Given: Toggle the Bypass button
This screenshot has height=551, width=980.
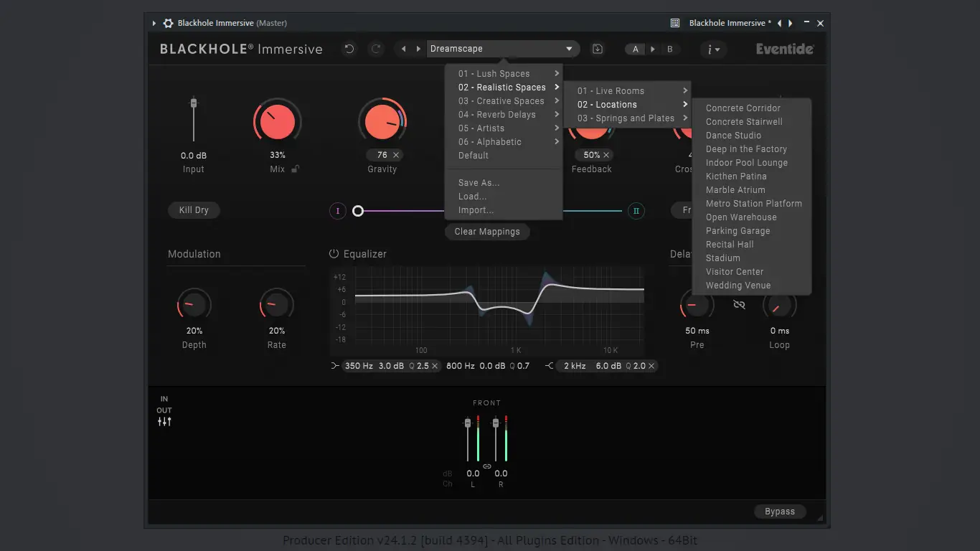Looking at the screenshot, I should coord(780,512).
